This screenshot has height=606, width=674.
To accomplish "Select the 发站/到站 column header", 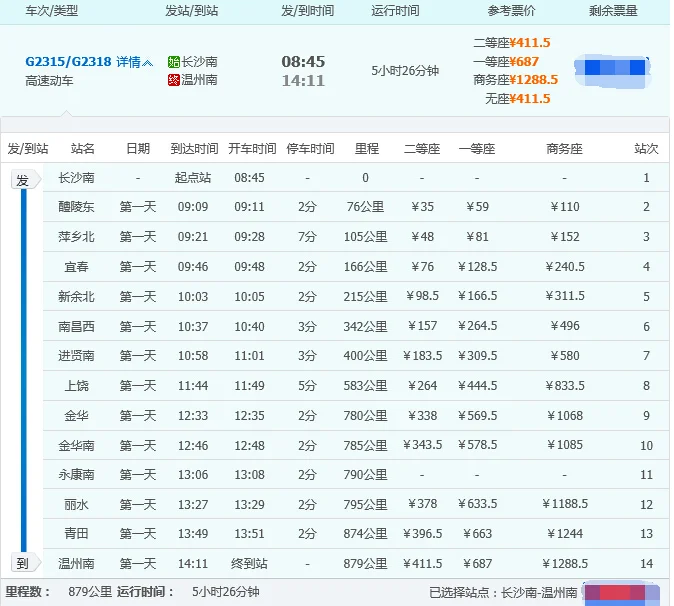I will pos(192,11).
